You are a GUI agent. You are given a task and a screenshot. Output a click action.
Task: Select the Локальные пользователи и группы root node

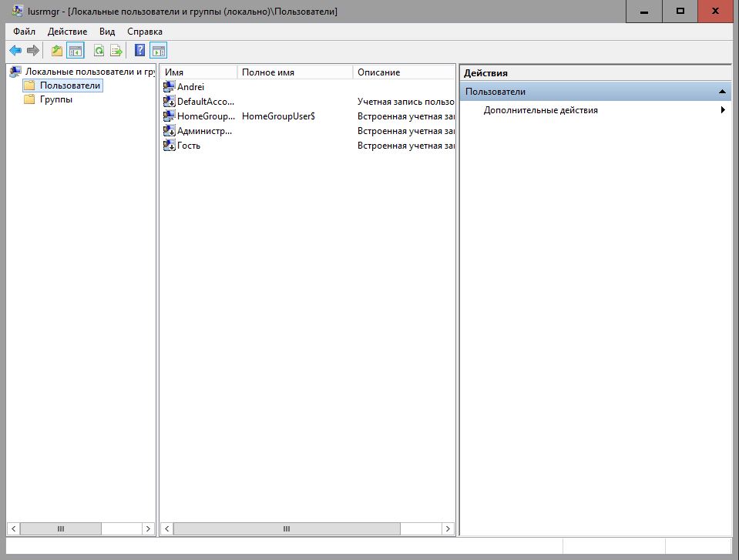click(90, 72)
